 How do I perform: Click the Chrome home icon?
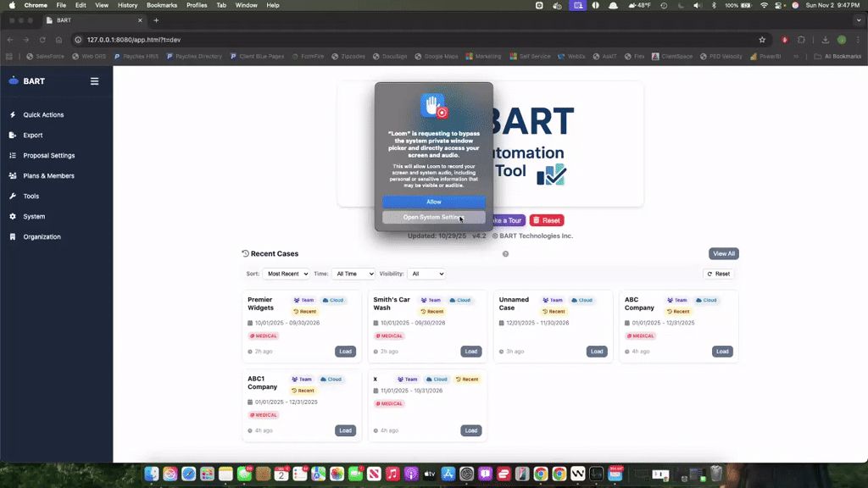(58, 40)
